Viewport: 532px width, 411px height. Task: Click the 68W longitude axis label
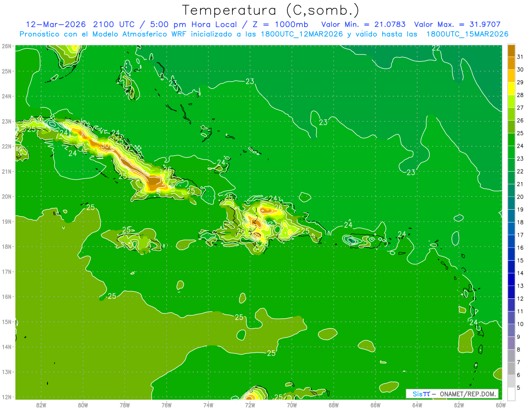(334, 405)
